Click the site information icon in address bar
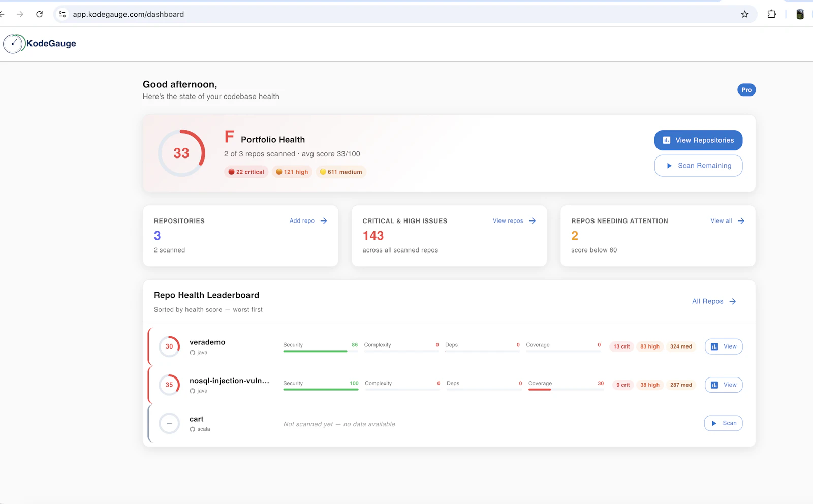 click(62, 14)
